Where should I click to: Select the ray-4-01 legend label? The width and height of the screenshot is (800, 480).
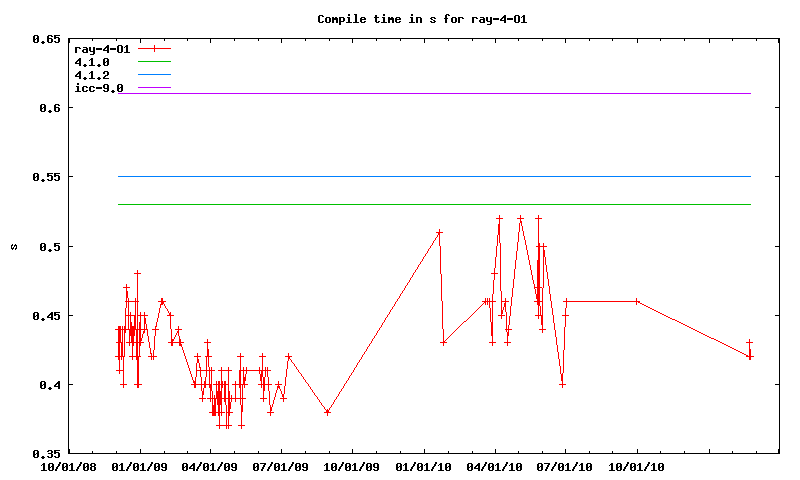[x=103, y=49]
